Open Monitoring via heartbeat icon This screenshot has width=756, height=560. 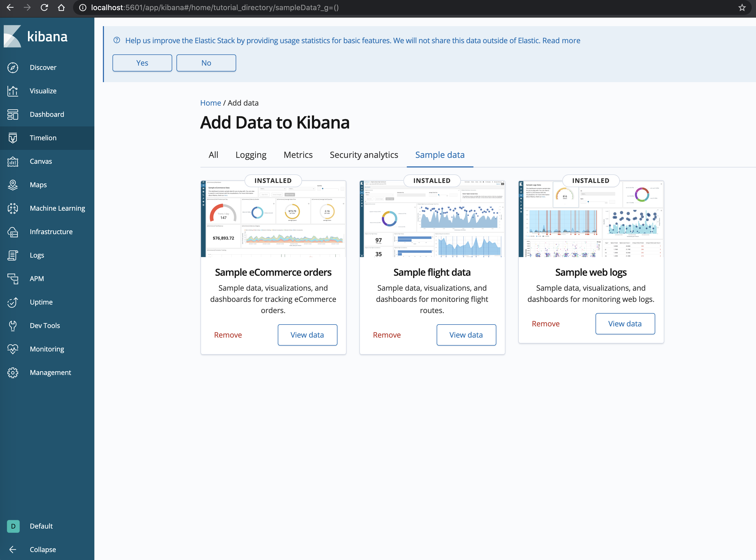pos(13,349)
